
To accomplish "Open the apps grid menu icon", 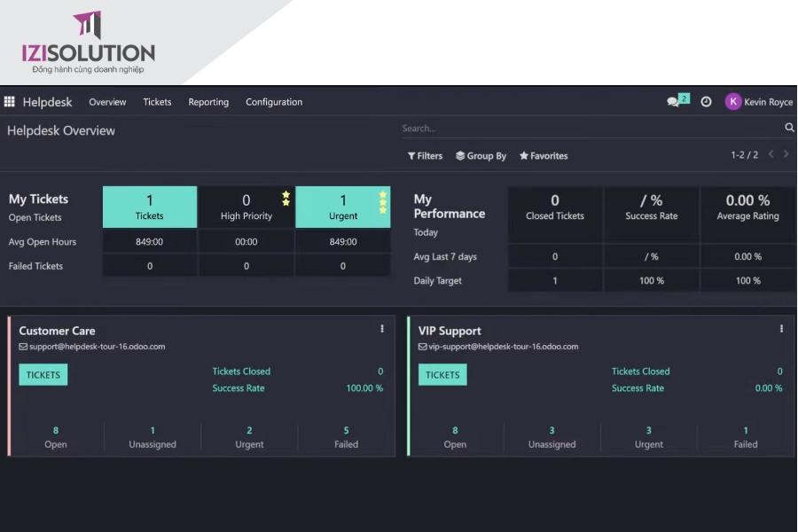I will (x=10, y=102).
